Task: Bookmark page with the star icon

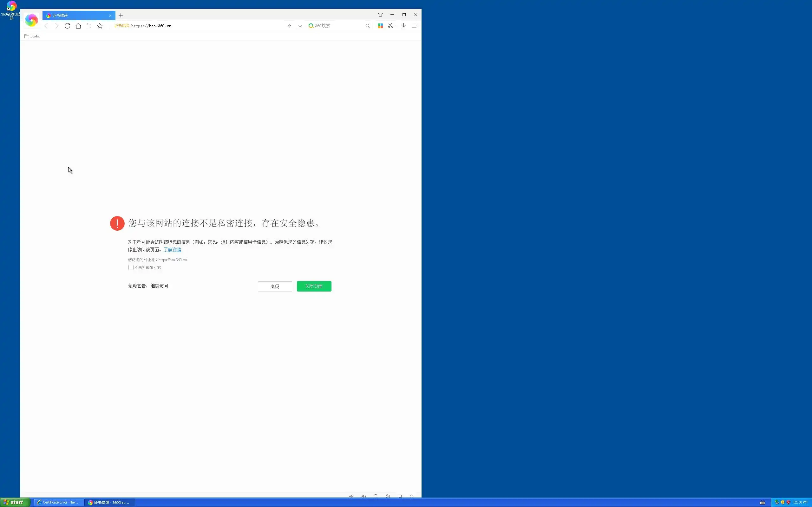Action: pos(100,26)
